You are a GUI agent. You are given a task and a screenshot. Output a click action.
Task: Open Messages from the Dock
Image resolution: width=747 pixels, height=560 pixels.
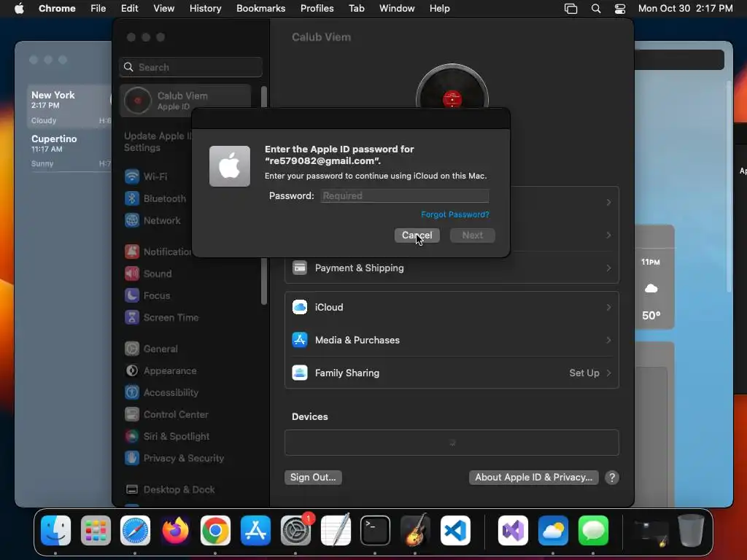593,531
